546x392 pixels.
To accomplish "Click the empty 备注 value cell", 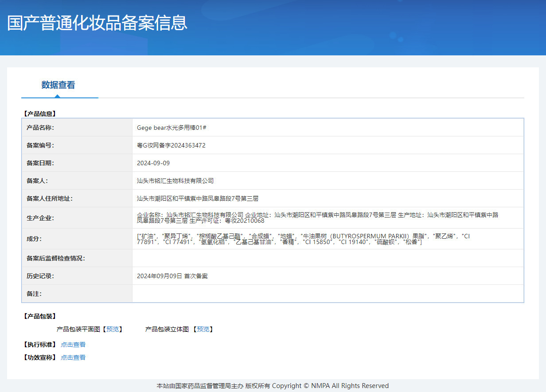I will click(x=328, y=294).
